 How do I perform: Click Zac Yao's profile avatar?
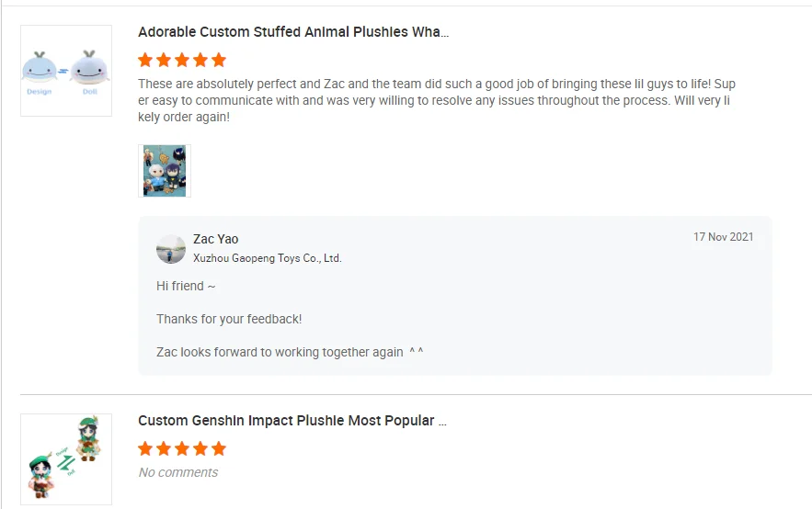coord(171,248)
